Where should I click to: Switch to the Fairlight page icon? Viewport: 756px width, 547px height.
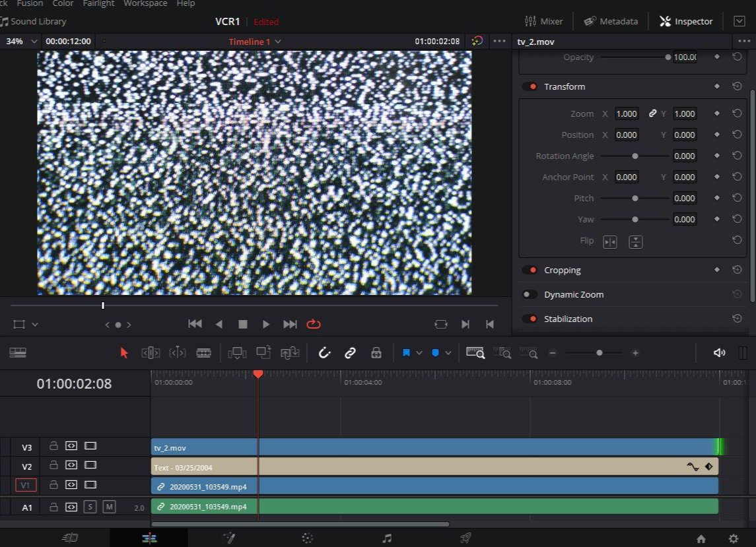click(x=387, y=538)
